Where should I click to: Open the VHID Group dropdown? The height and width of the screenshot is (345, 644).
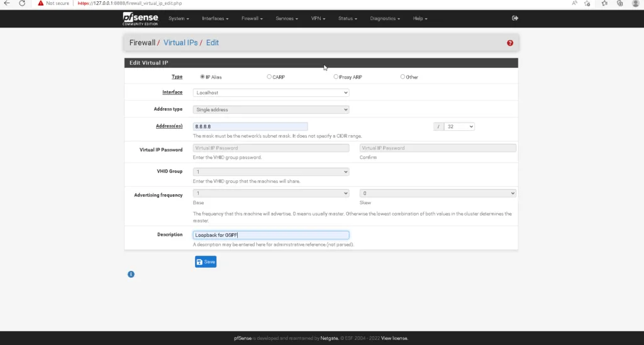[x=271, y=172]
